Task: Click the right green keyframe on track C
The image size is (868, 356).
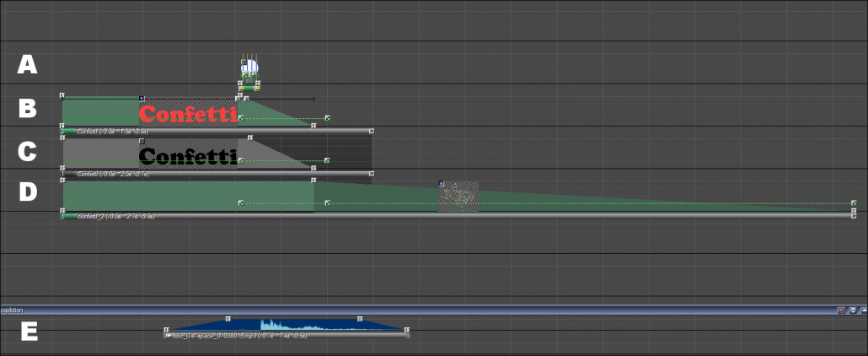Action: click(327, 160)
